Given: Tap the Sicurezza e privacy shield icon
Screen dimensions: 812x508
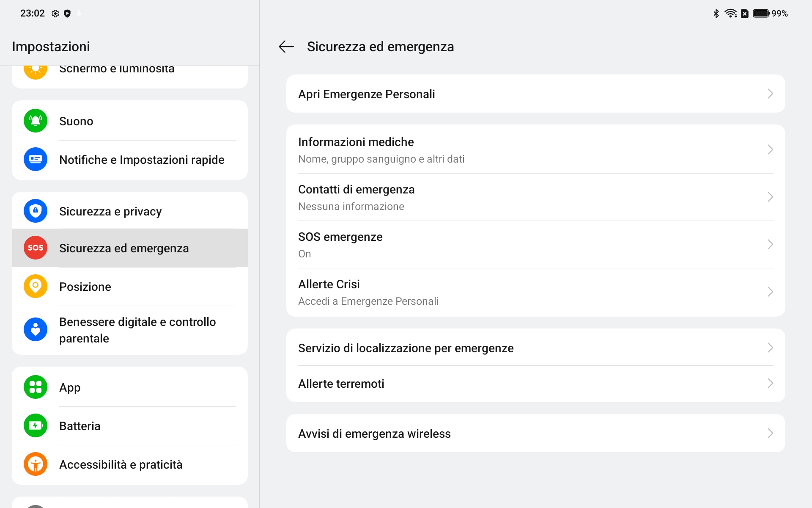Looking at the screenshot, I should (x=36, y=211).
